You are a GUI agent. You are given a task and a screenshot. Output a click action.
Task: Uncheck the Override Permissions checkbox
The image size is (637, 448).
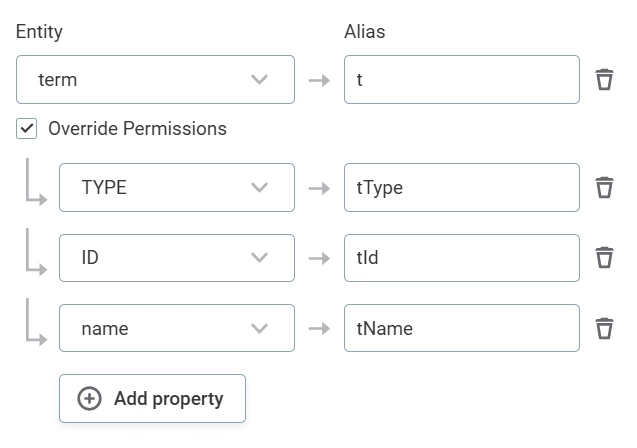pos(27,129)
